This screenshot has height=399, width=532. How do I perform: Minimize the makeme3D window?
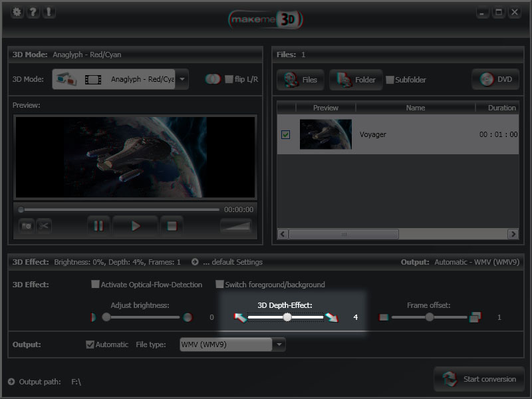pyautogui.click(x=482, y=13)
